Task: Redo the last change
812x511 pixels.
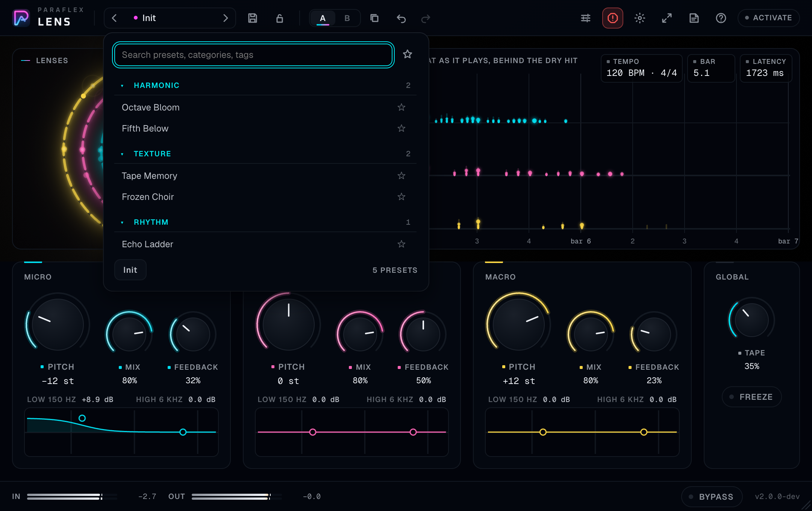Action: 426,18
